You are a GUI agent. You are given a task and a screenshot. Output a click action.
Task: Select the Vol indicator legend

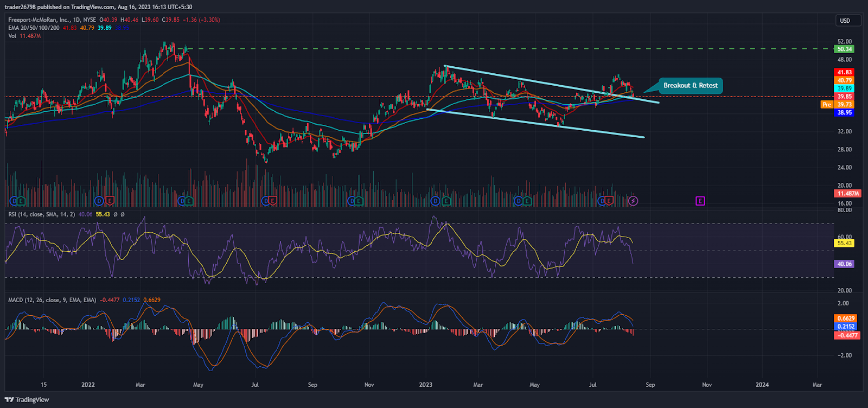pyautogui.click(x=12, y=36)
